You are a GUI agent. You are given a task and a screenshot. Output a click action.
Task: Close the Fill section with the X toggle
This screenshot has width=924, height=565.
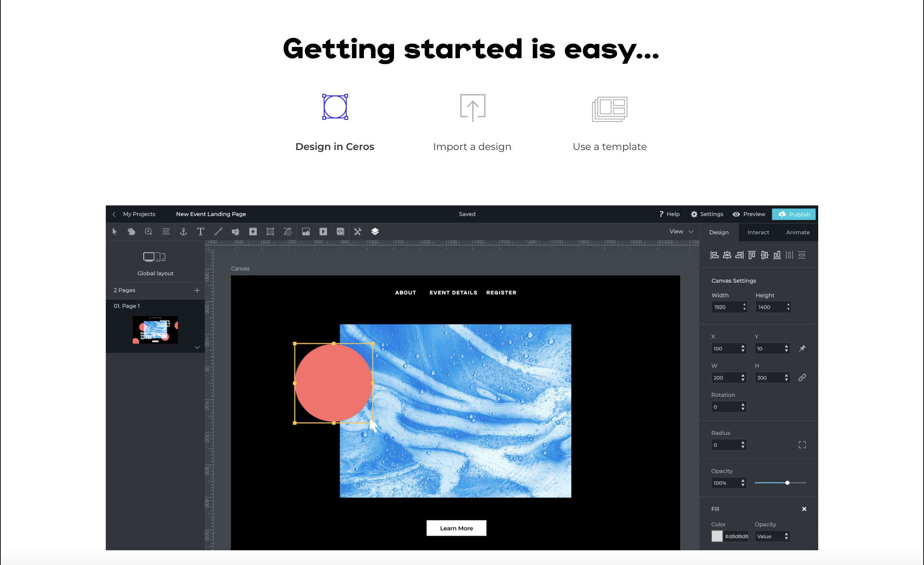(804, 509)
